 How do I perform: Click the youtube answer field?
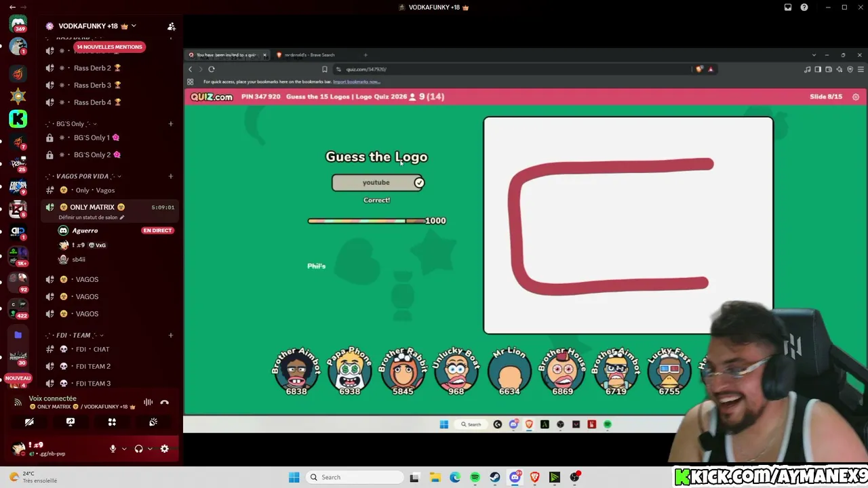click(x=377, y=182)
